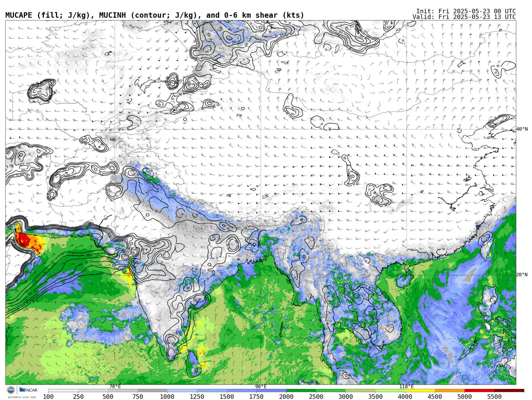532x400 pixels.
Task: Click the Init time 00 UTC text
Action: [x=466, y=11]
